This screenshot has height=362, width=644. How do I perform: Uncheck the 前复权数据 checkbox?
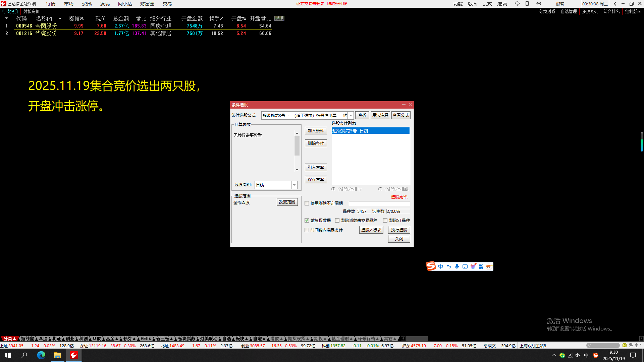click(x=307, y=221)
